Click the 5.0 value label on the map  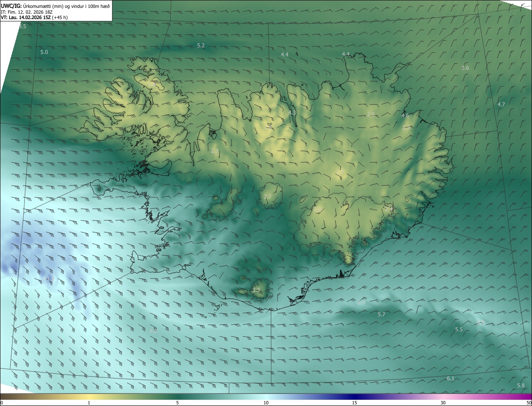[44, 52]
